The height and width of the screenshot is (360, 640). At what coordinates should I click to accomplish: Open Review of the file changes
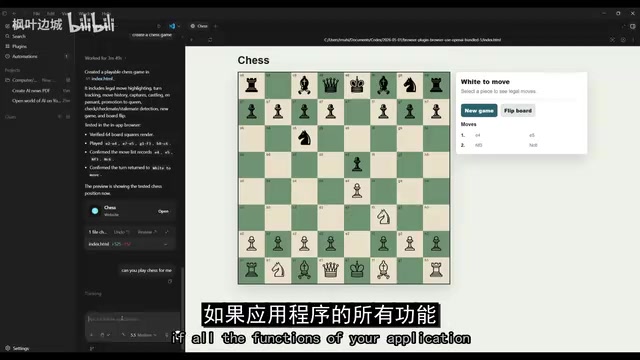pos(147,232)
